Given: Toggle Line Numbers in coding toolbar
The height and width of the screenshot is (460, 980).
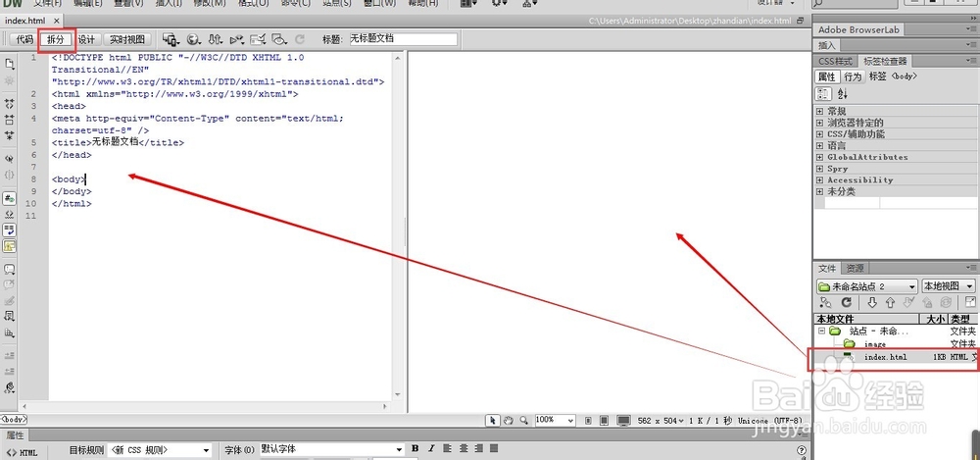Looking at the screenshot, I should tap(10, 198).
